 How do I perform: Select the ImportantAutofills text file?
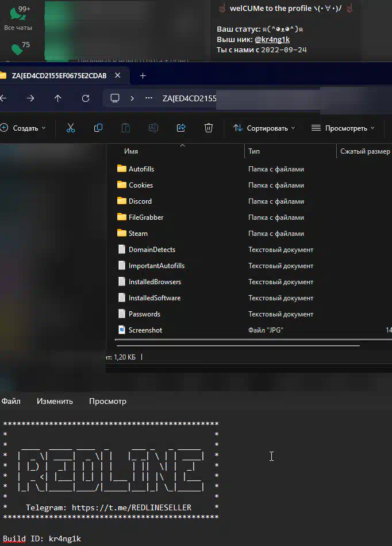pos(156,266)
